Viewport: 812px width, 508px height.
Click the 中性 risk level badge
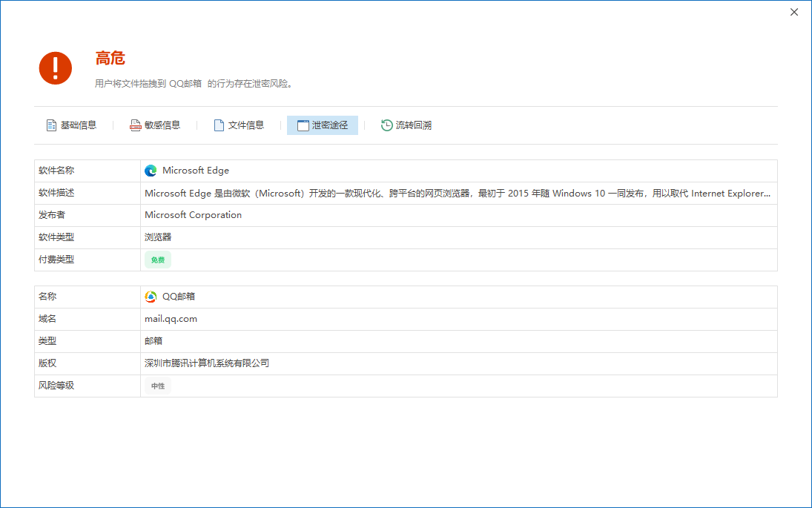coord(158,386)
